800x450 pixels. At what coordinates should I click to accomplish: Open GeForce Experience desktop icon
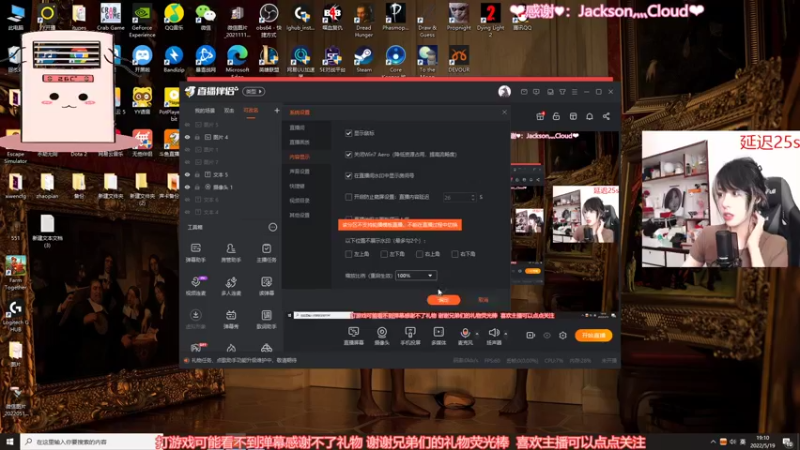[142, 20]
